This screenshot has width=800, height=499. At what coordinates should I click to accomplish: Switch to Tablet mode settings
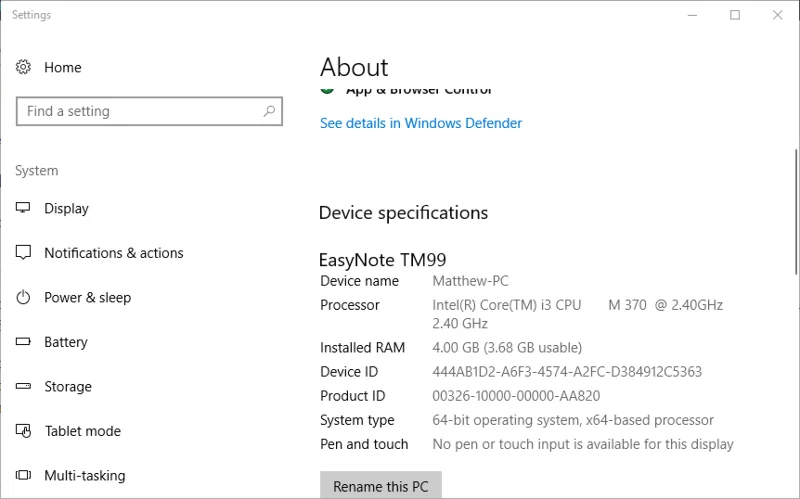point(83,431)
